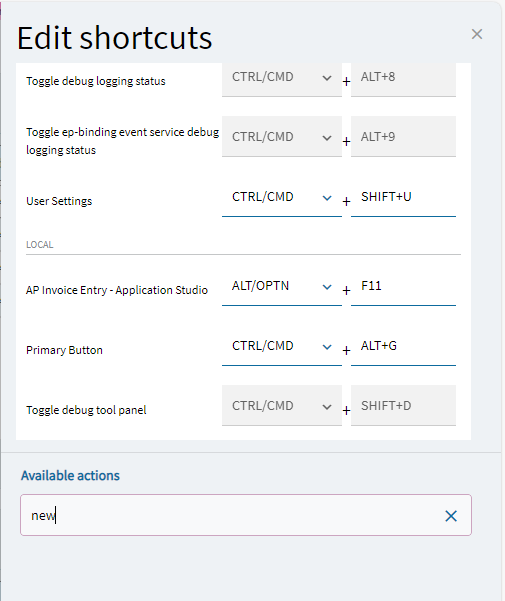The height and width of the screenshot is (601, 505).
Task: Click disabled Toggle debug tool panel dropdown
Action: click(x=282, y=406)
